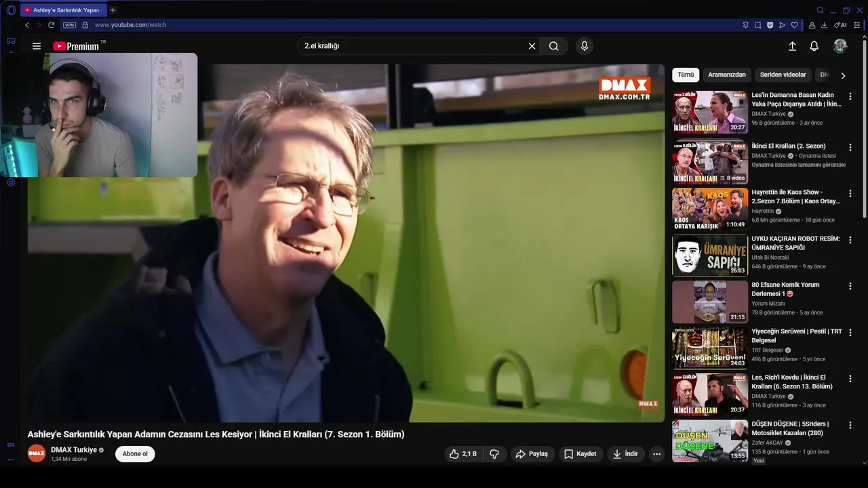The image size is (868, 488).
Task: Toggle the VPN badge in address bar
Action: click(x=69, y=25)
